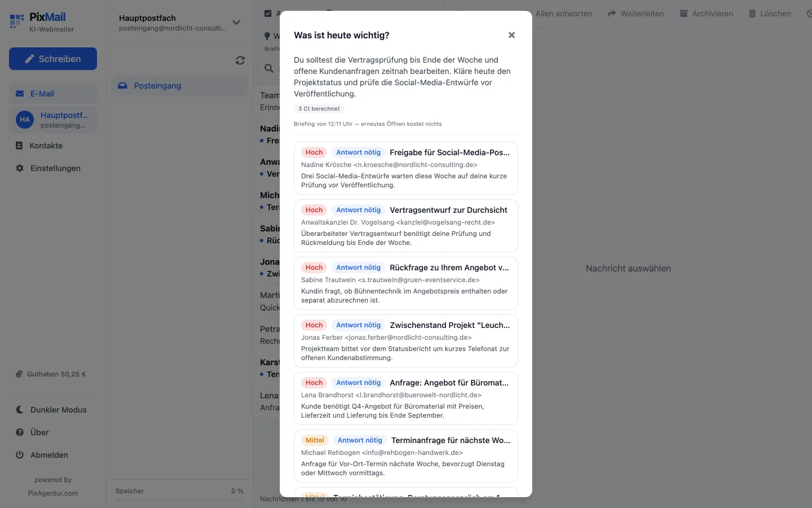Follow the PixAgentur.com link

[53, 493]
